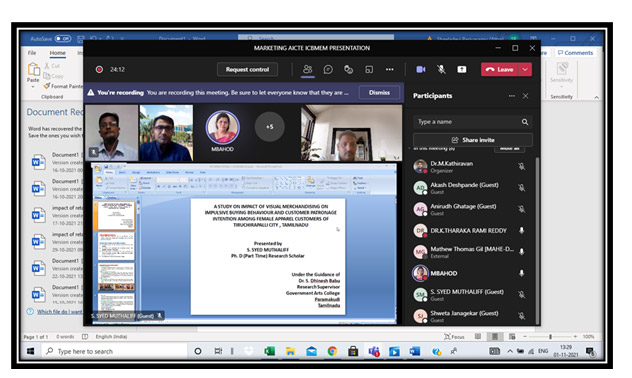This screenshot has width=632, height=378.
Task: Open Google Chrome from the taskbar
Action: pyautogui.click(x=332, y=351)
